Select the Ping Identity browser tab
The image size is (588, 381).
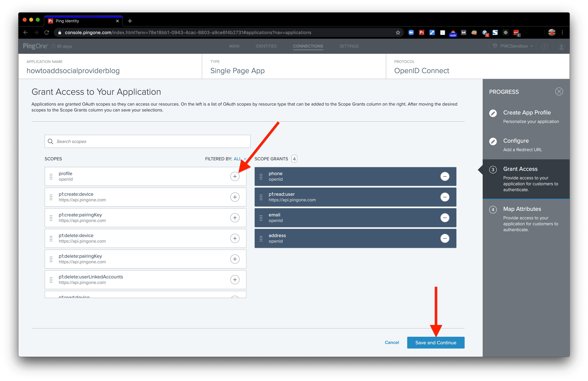tap(83, 21)
